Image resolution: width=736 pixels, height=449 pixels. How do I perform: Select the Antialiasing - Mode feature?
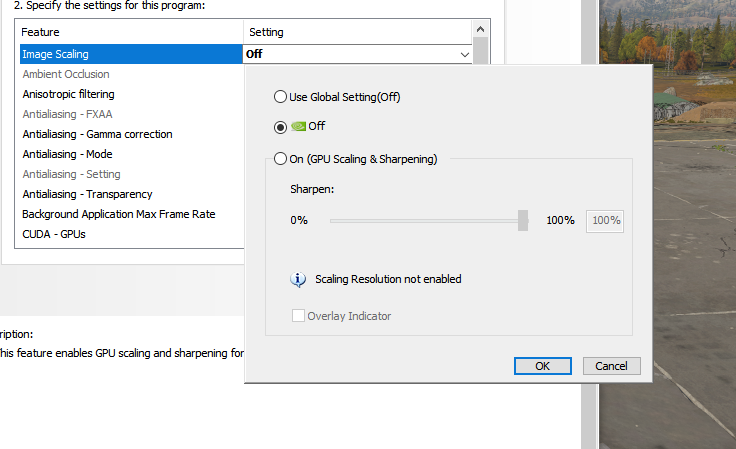click(67, 154)
